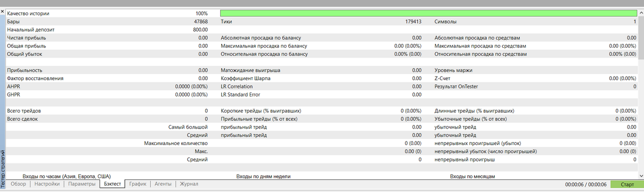Image resolution: width=644 pixels, height=192 pixels.
Task: Click Абсолютная просадка по балансу label
Action: [261, 37]
